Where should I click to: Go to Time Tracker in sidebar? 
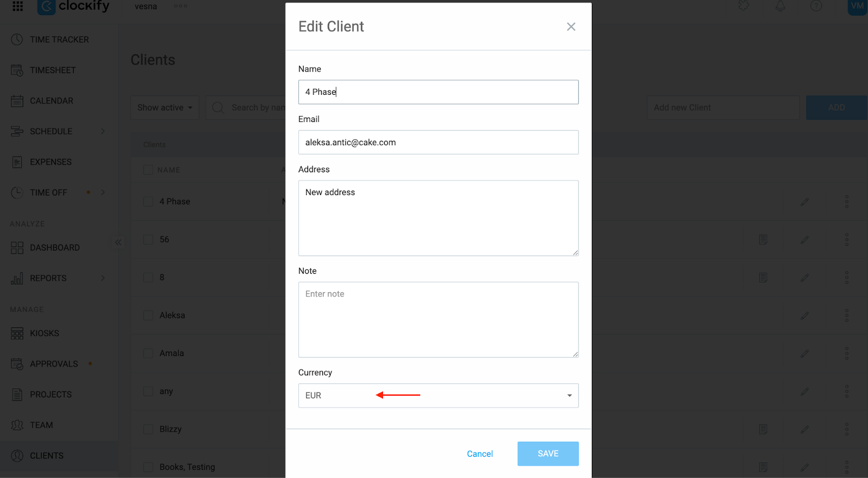pos(59,40)
